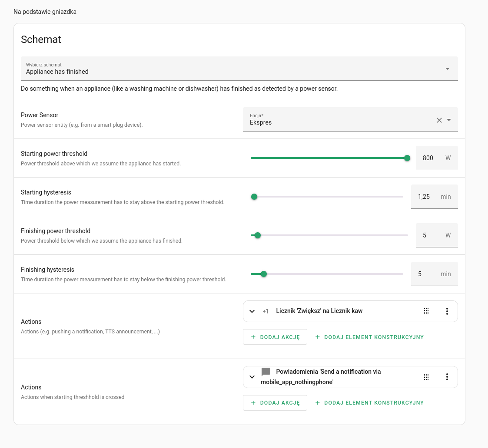Screen dimensions: 488x448
Task: Adjust the Starting power threshold slider
Action: [x=330, y=158]
